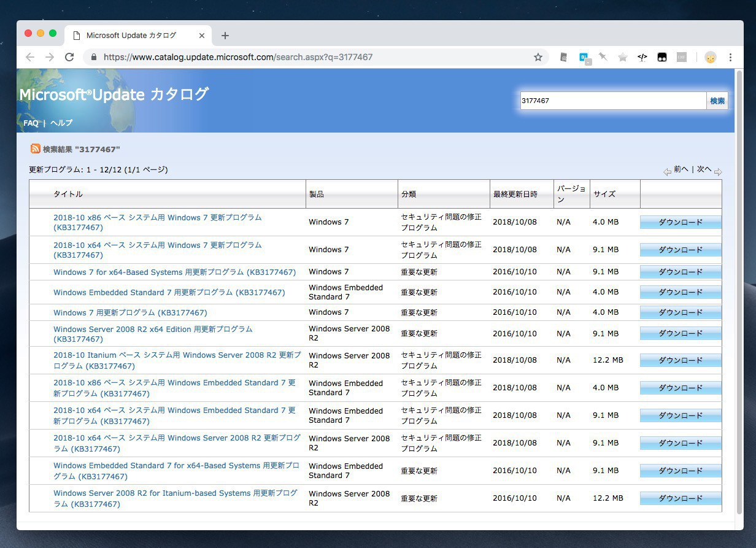Screen dimensions: 756x548
Task: Select the Microsoft Update カタログ tab
Action: coord(131,36)
